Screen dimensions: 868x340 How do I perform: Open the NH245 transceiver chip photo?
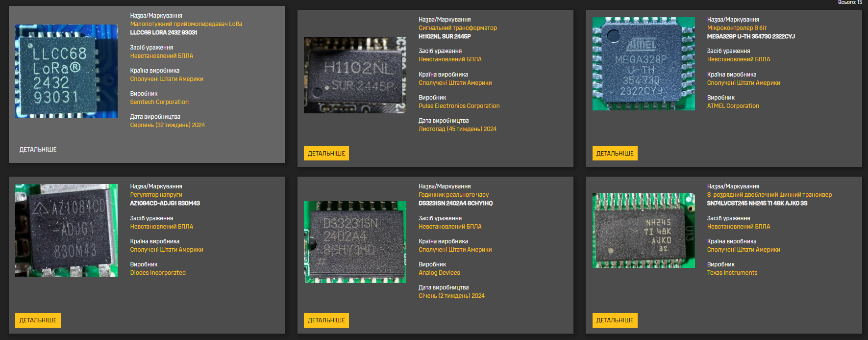pyautogui.click(x=644, y=230)
